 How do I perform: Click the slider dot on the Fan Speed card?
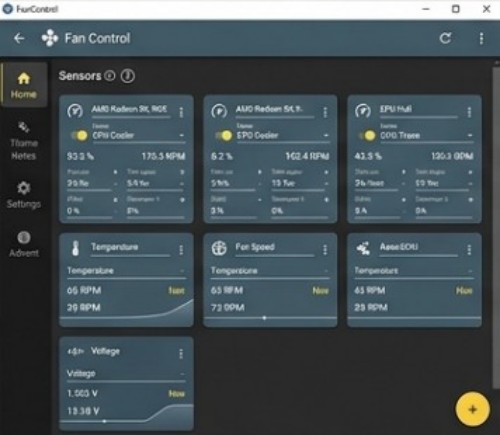pos(264,318)
